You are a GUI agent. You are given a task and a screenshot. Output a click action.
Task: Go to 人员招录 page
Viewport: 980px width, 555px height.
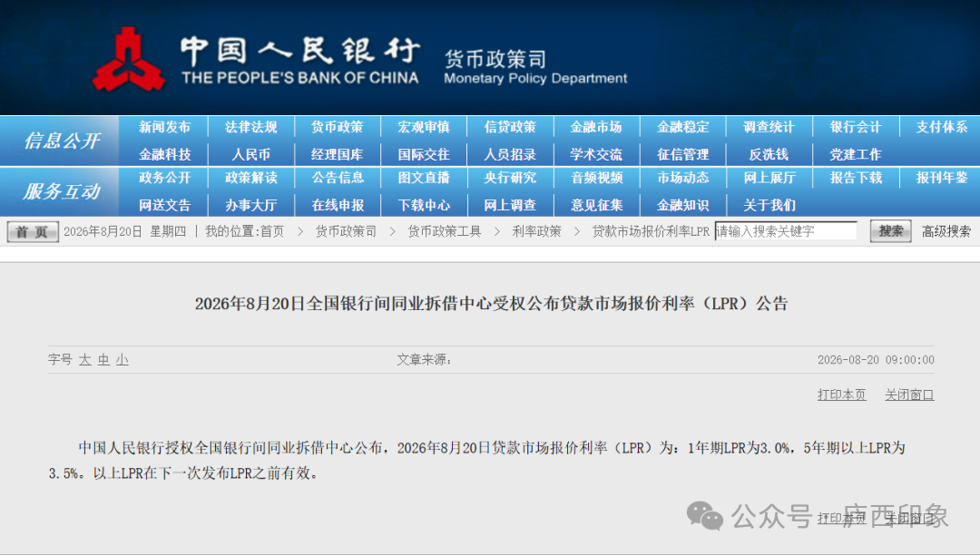pos(510,154)
